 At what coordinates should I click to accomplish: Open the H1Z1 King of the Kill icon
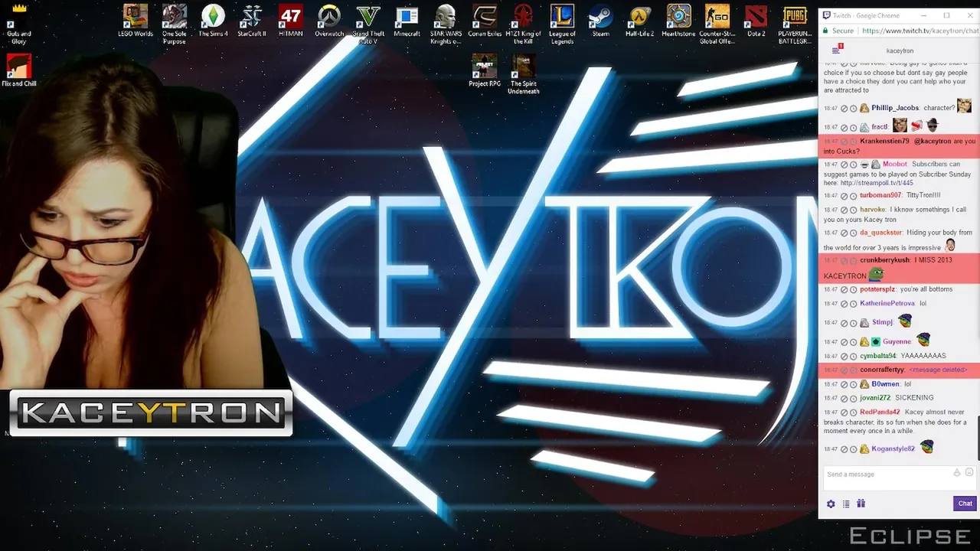pyautogui.click(x=524, y=24)
